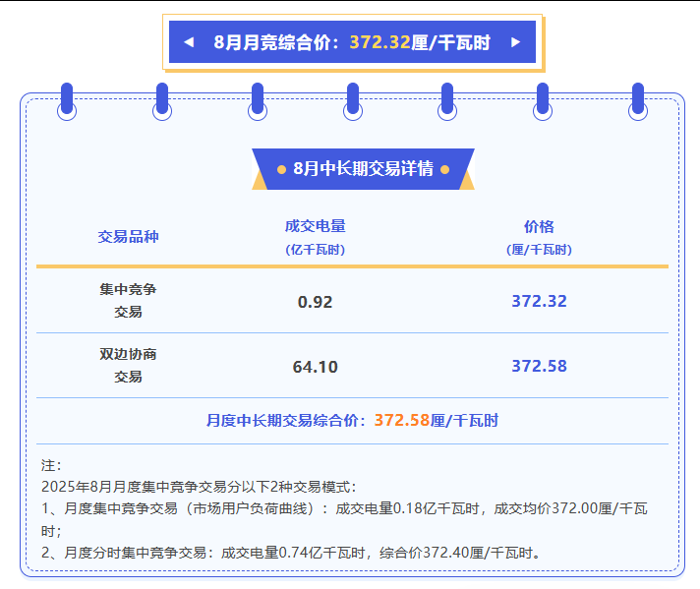
Task: Click the rightmost blue binder ring
Action: pyautogui.click(x=637, y=102)
